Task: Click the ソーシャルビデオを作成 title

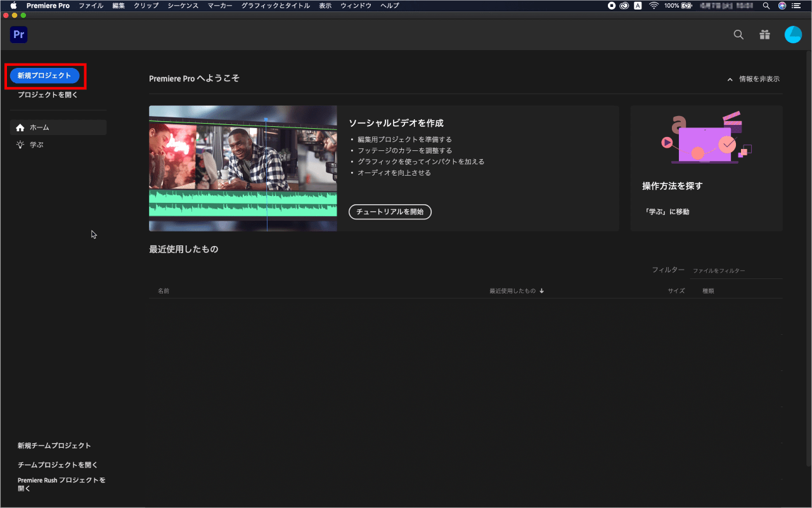Action: click(x=396, y=123)
